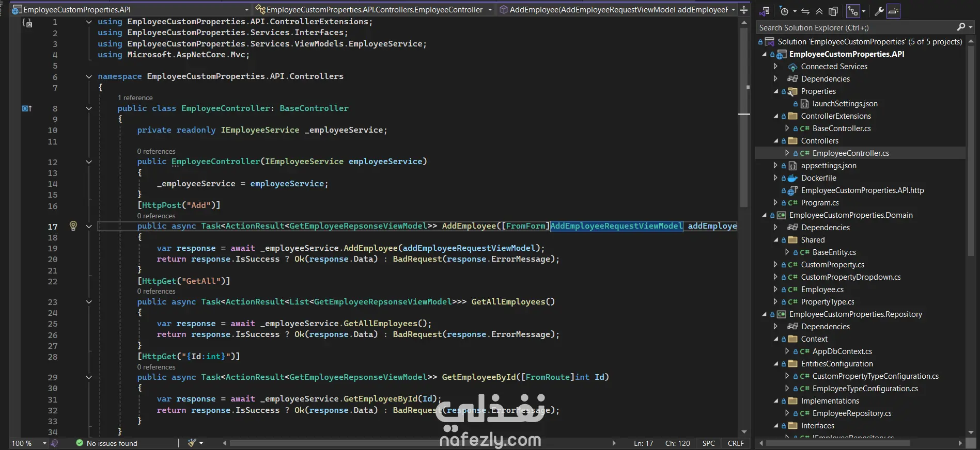Screen dimensions: 980x450
Task: Collapse the Controllers folder
Action: pyautogui.click(x=775, y=141)
